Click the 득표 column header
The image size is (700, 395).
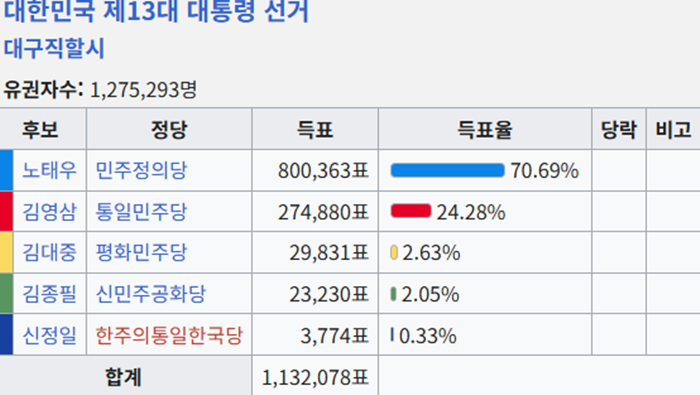(x=315, y=129)
